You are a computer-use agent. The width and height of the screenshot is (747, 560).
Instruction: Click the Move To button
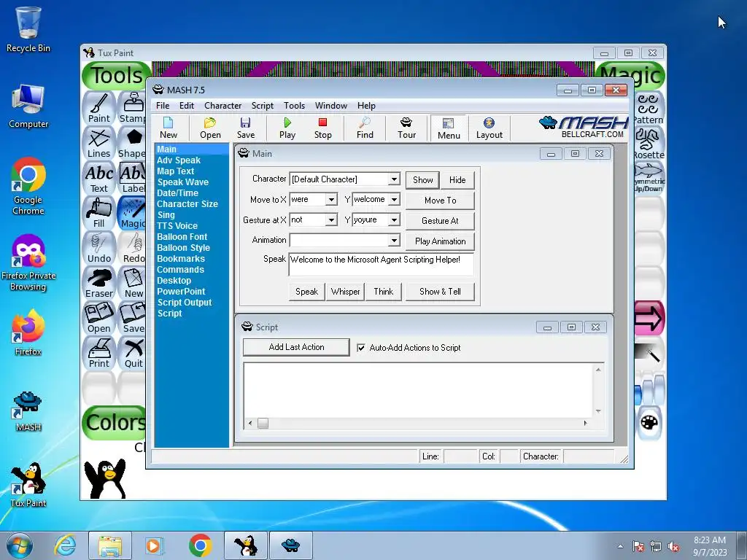pyautogui.click(x=440, y=201)
